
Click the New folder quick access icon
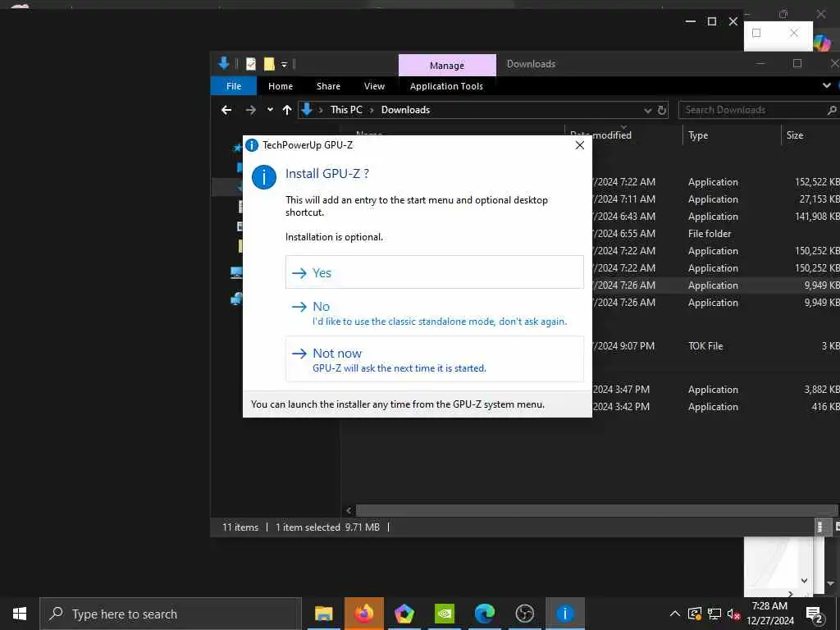(x=269, y=64)
